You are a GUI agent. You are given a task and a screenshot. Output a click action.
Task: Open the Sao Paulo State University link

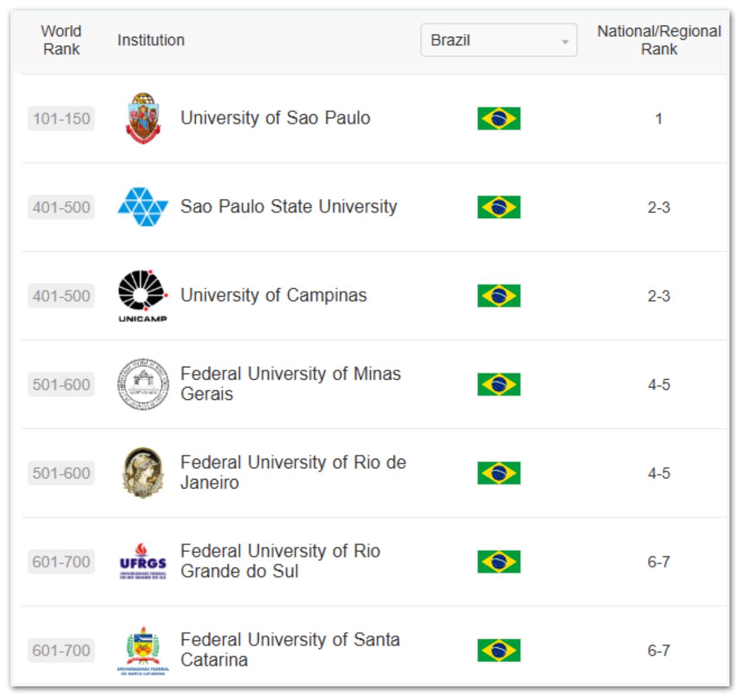(x=289, y=207)
